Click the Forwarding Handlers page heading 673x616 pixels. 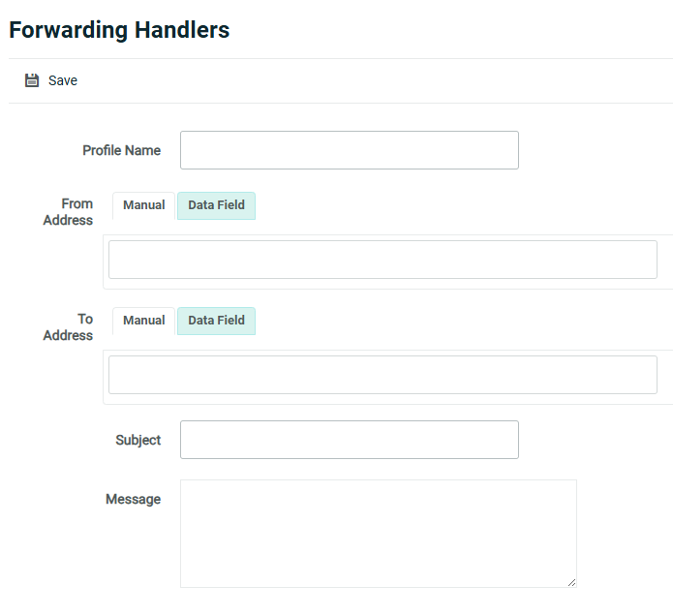[x=119, y=30]
